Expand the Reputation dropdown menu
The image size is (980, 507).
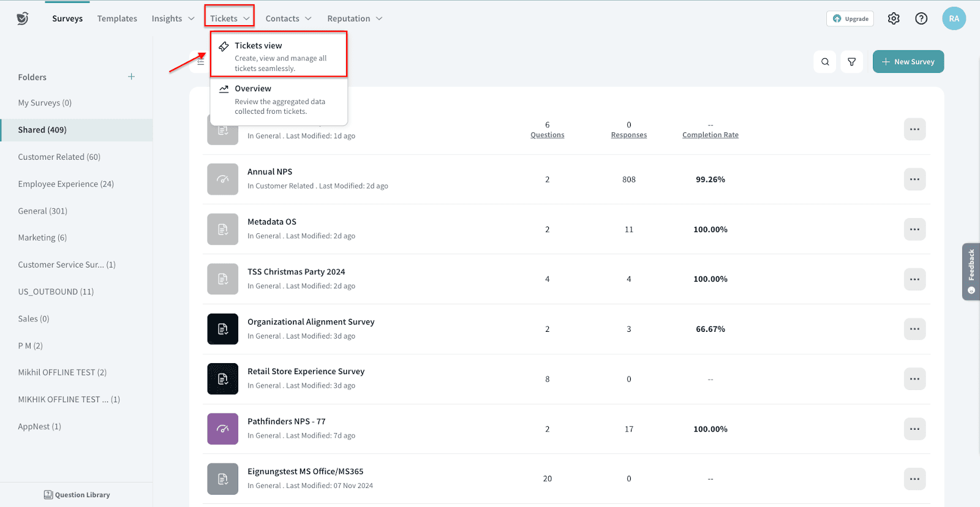click(x=355, y=18)
